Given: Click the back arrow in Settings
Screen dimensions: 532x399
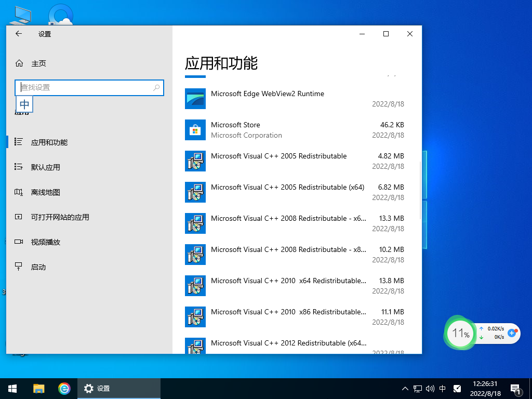Looking at the screenshot, I should tap(18, 34).
